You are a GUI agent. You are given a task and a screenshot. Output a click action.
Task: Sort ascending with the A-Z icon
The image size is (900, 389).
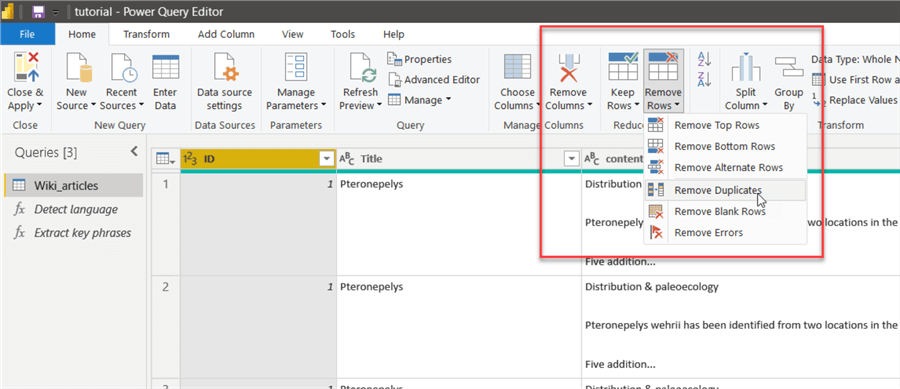tap(704, 59)
